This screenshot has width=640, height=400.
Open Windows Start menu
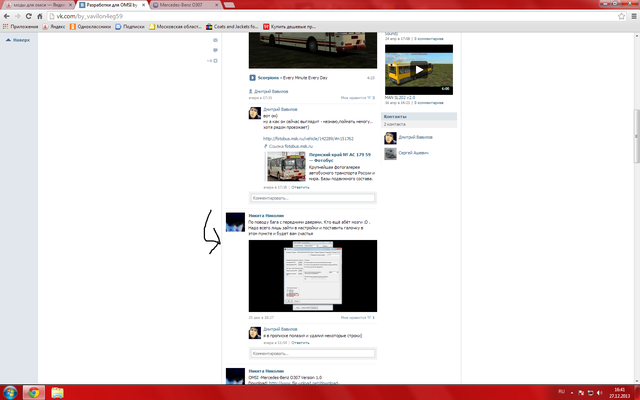(10, 391)
